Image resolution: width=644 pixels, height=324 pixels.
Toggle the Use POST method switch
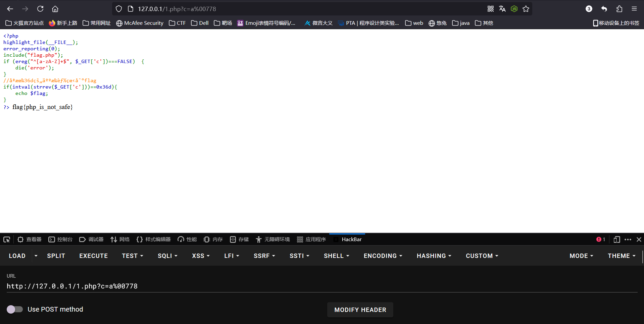pos(14,309)
